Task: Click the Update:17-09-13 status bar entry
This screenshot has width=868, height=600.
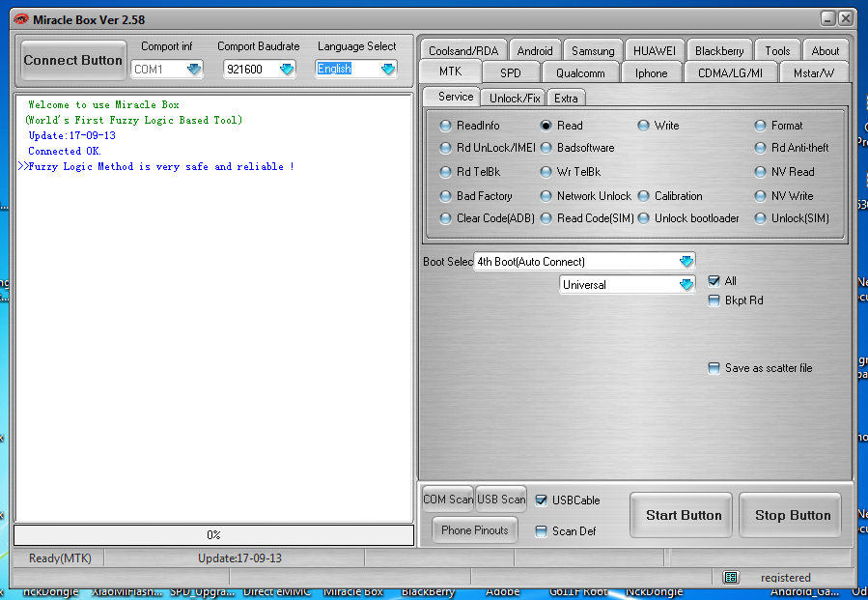Action: tap(239, 557)
